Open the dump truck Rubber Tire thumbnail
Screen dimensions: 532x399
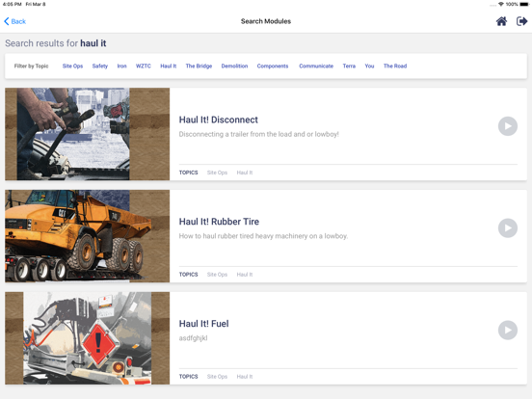(x=87, y=236)
